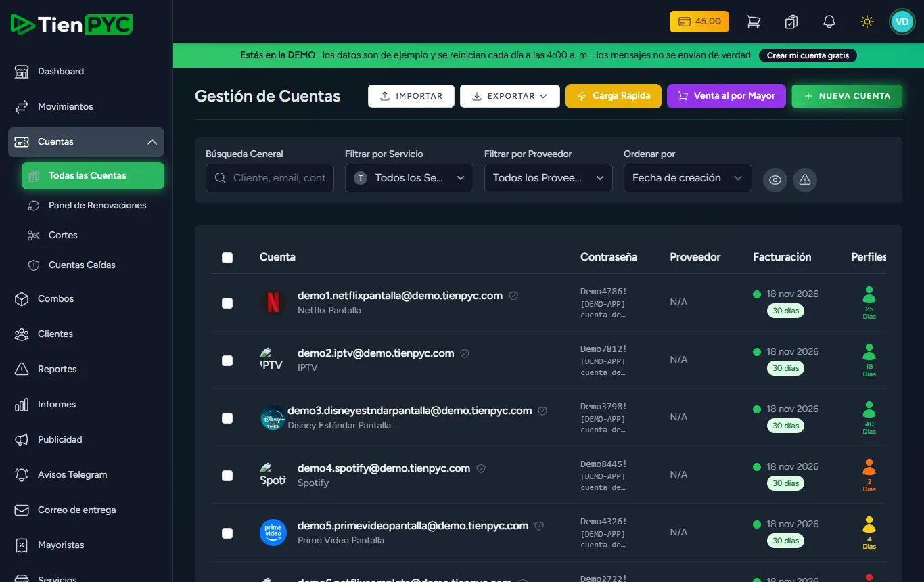Click verified shield next to demo2.iptv email
The height and width of the screenshot is (582, 924).
pos(465,353)
